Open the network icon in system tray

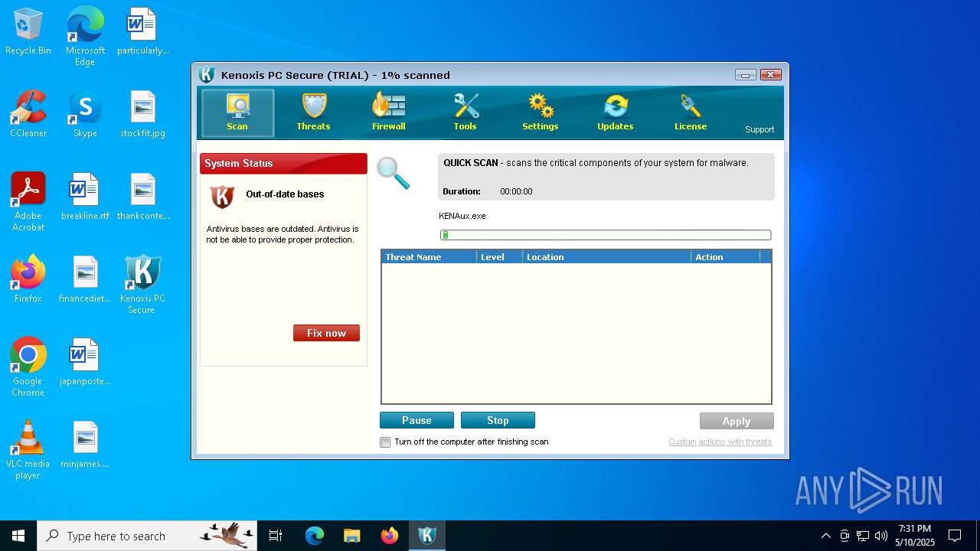(x=862, y=536)
